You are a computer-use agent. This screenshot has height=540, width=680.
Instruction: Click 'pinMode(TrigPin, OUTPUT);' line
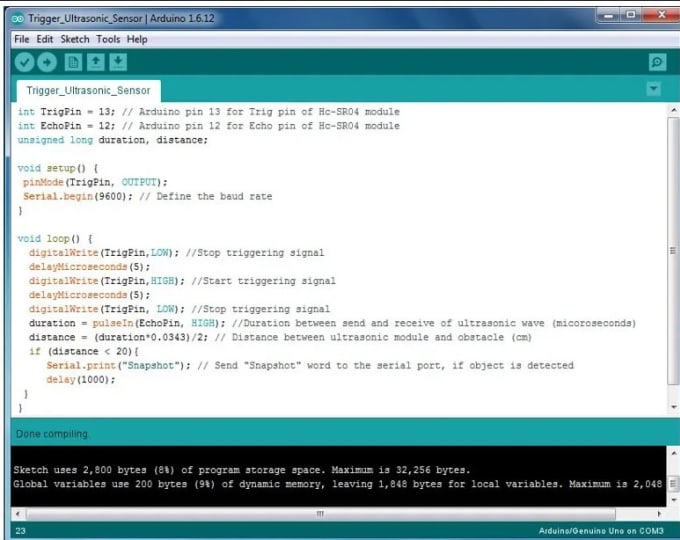95,182
